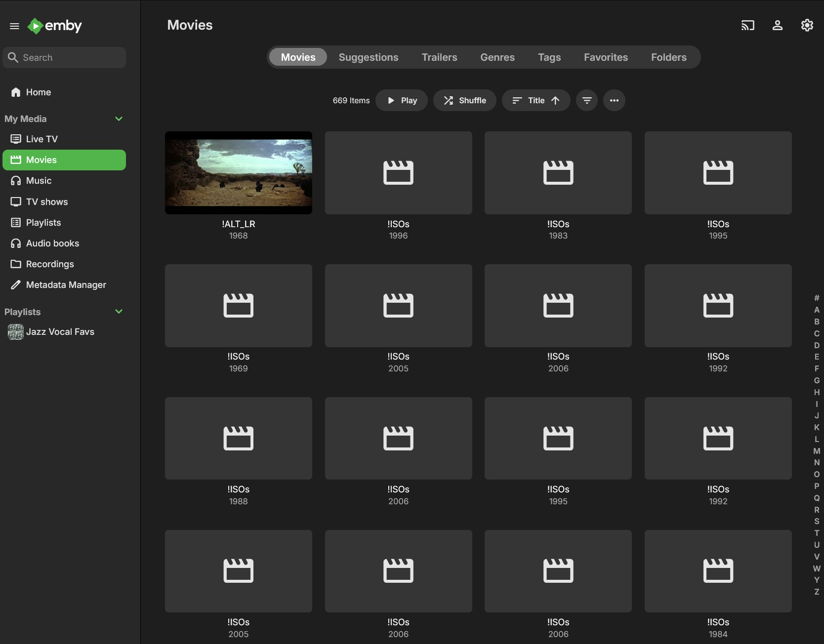Image resolution: width=824 pixels, height=644 pixels.
Task: Collapse the My Media section
Action: click(x=119, y=119)
